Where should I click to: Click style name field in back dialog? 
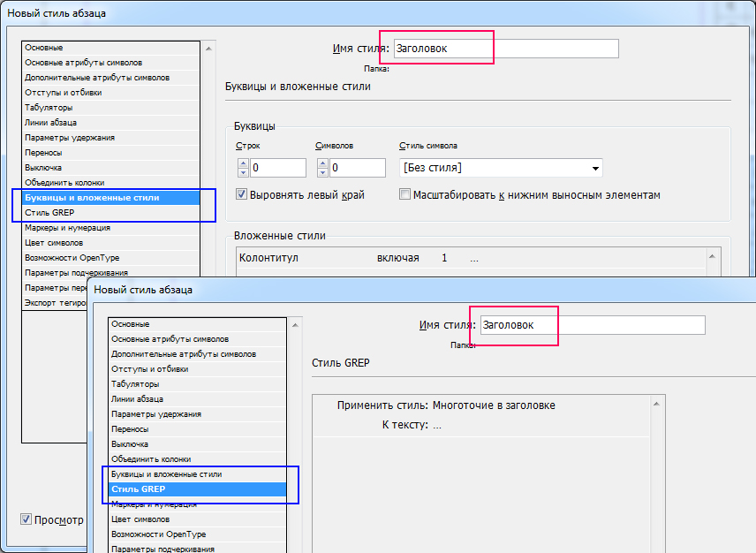(506, 49)
